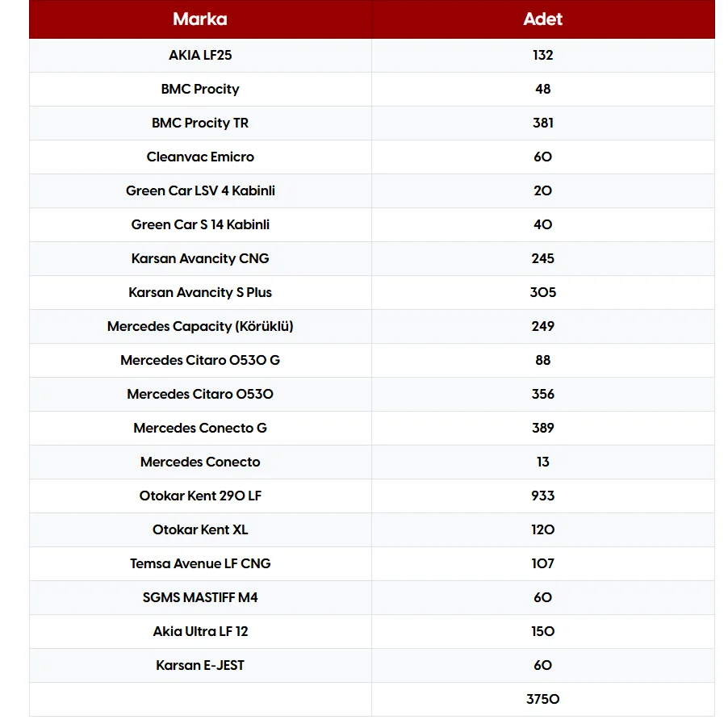Click the BMC Procity TR row label
Viewport: 728px width, 728px height.
click(200, 123)
